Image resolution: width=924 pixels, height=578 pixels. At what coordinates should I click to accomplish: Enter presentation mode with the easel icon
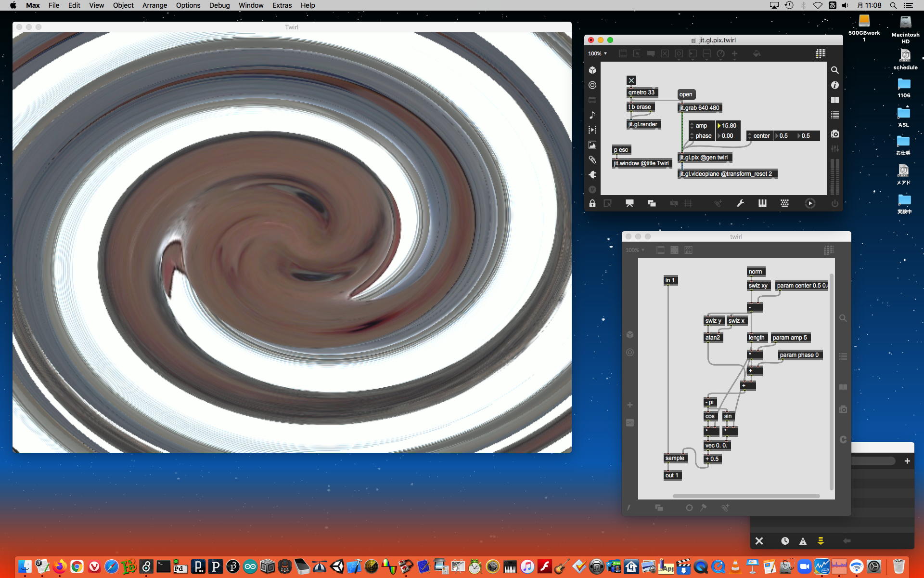[629, 203]
